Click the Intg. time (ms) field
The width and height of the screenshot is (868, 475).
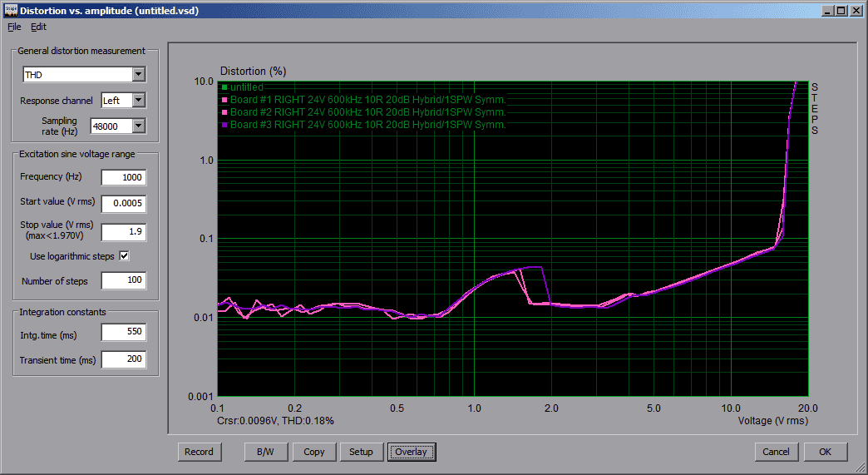coord(123,333)
